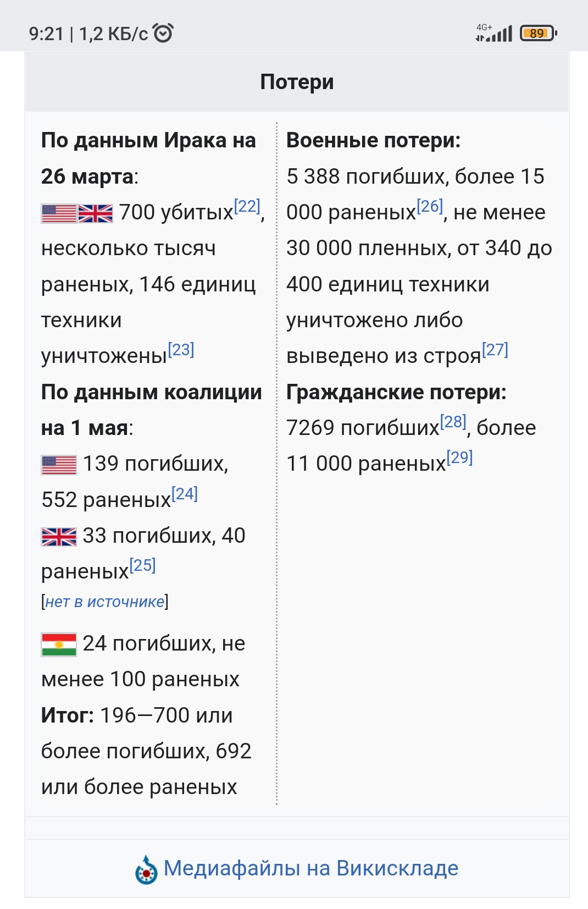Open footnote reference [28]
The width and height of the screenshot is (588, 909).
(x=453, y=422)
